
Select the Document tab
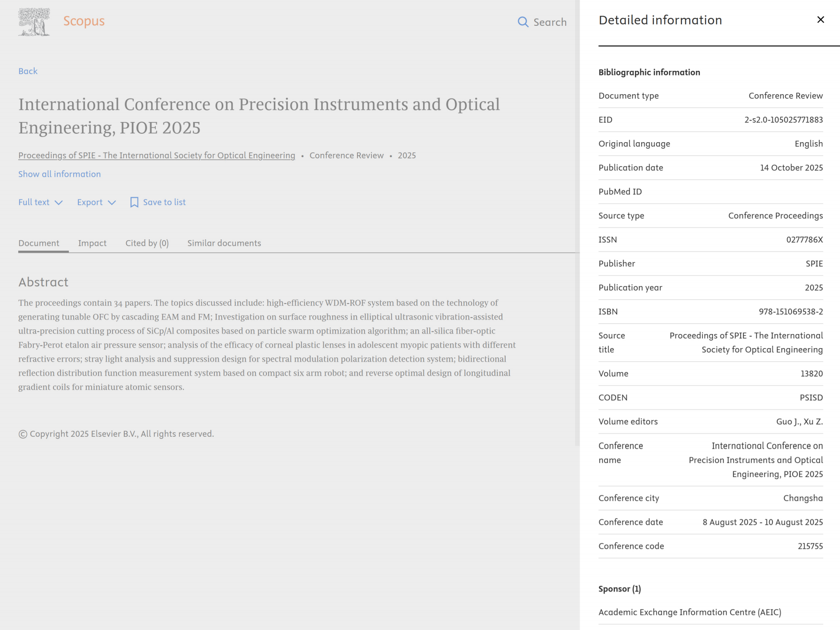pyautogui.click(x=39, y=243)
